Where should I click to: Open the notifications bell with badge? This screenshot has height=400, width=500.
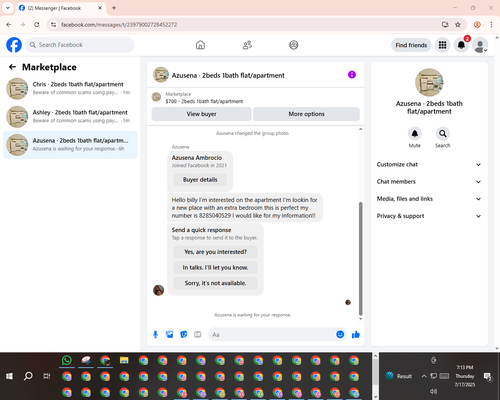pyautogui.click(x=461, y=45)
